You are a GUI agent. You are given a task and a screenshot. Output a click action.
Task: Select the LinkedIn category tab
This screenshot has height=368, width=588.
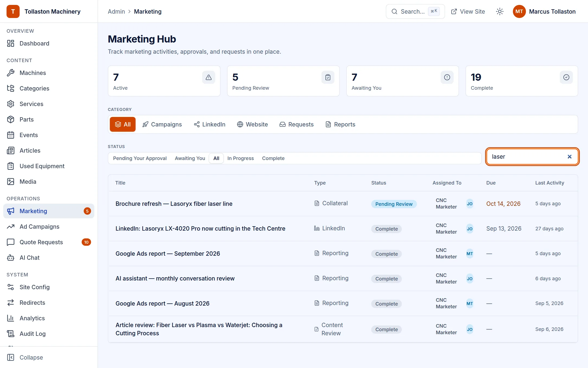(210, 124)
